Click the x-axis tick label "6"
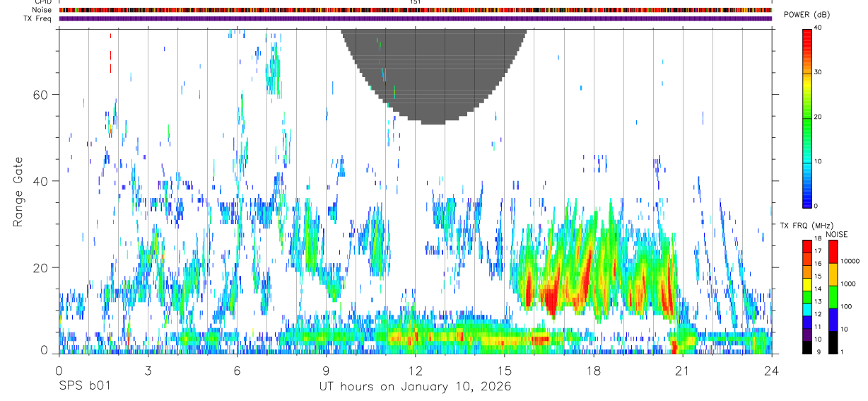The image size is (868, 401). pyautogui.click(x=237, y=371)
